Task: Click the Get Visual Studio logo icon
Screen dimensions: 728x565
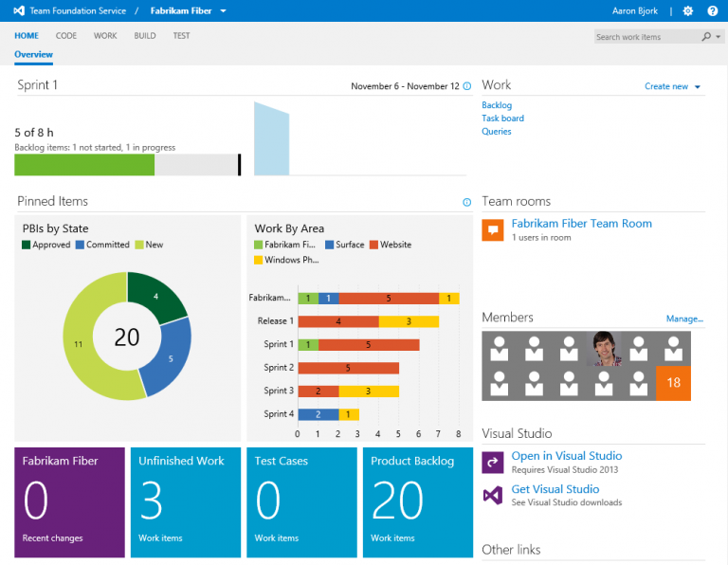Action: (493, 495)
